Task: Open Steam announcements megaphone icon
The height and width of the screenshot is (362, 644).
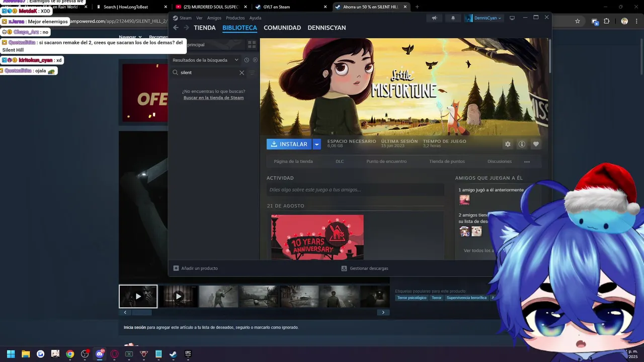Action: click(x=434, y=18)
